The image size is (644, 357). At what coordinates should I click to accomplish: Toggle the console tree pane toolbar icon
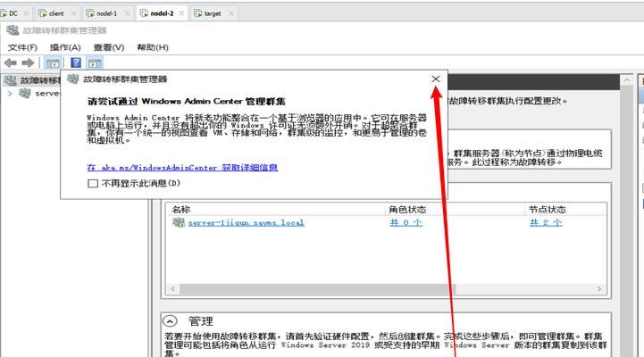[x=53, y=63]
